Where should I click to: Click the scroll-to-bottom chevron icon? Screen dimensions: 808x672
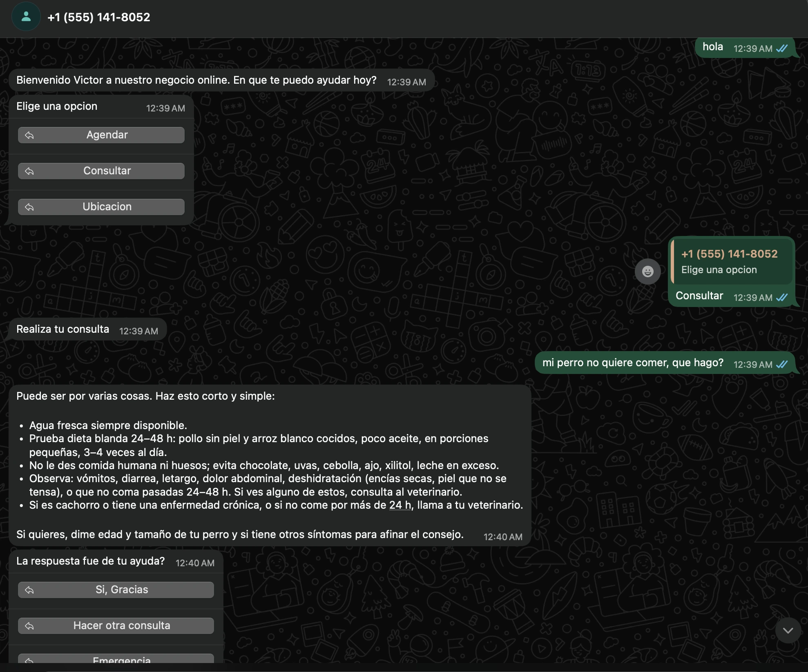(788, 631)
